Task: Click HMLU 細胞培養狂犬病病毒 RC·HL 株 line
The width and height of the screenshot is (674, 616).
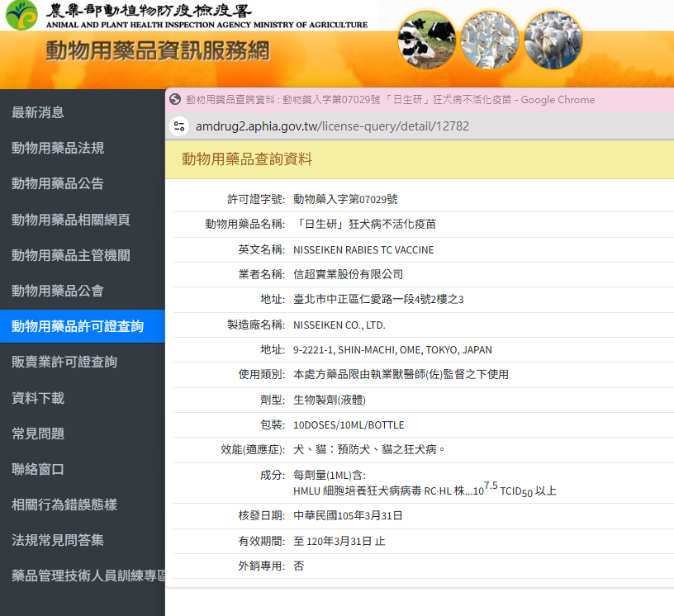Action: 425,490
